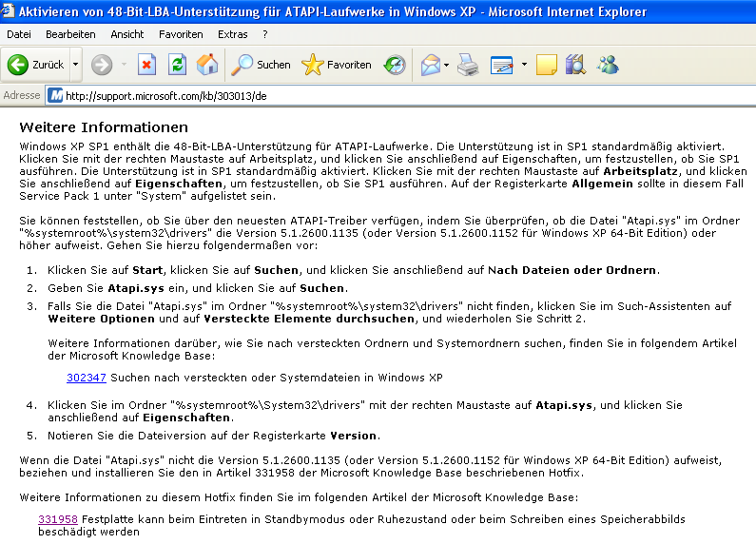Open the history clock icon
This screenshot has width=756, height=544.
pos(395,65)
